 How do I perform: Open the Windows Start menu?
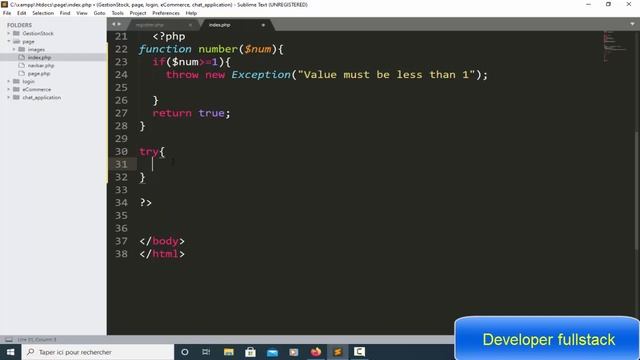pyautogui.click(x=10, y=352)
